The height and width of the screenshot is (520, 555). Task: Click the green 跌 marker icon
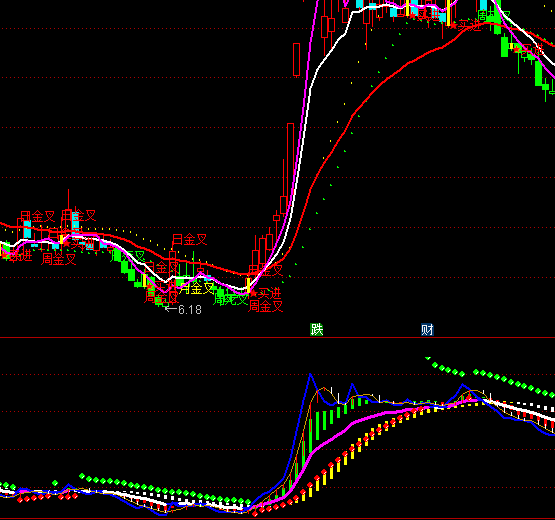(x=317, y=330)
